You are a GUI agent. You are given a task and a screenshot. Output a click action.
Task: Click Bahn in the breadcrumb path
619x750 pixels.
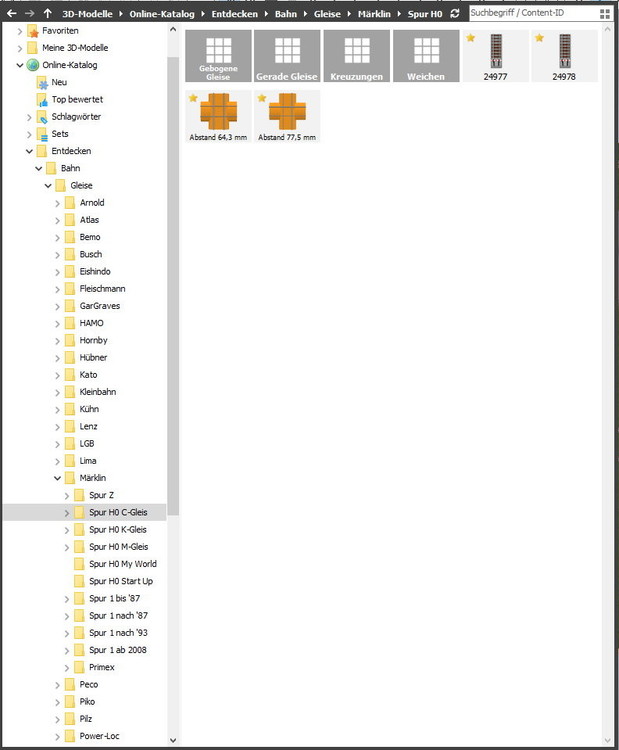pyautogui.click(x=286, y=14)
